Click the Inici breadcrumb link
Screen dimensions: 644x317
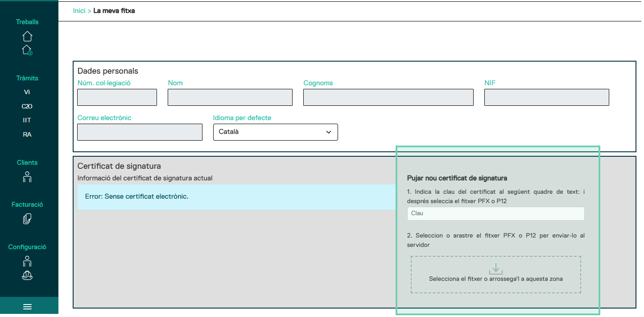click(x=79, y=11)
